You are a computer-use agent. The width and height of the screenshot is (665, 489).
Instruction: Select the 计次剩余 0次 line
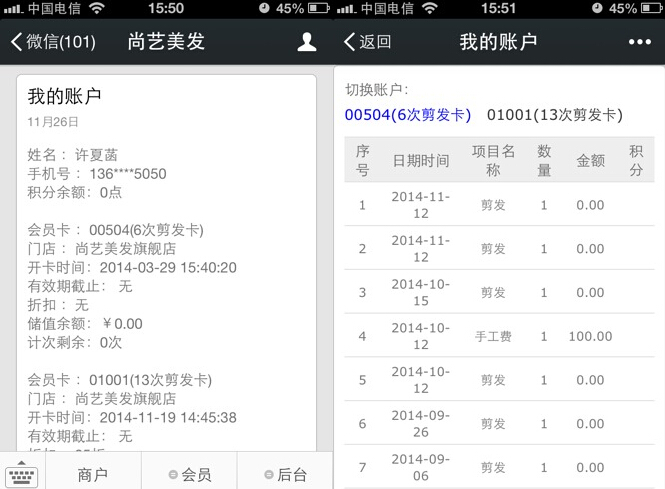coord(75,343)
